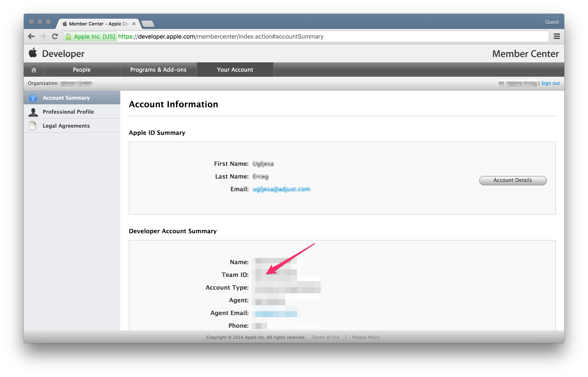
Task: Click the Sign out link
Action: pos(550,83)
